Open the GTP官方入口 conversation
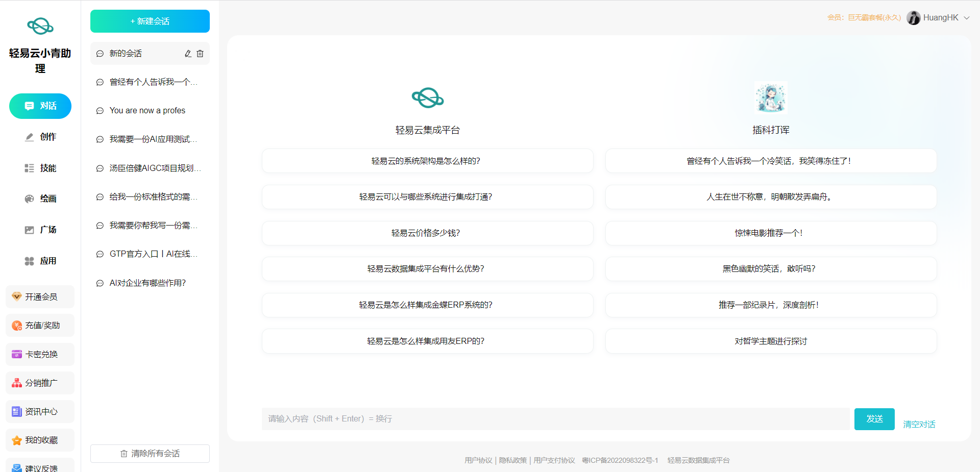The height and width of the screenshot is (472, 980). 150,254
